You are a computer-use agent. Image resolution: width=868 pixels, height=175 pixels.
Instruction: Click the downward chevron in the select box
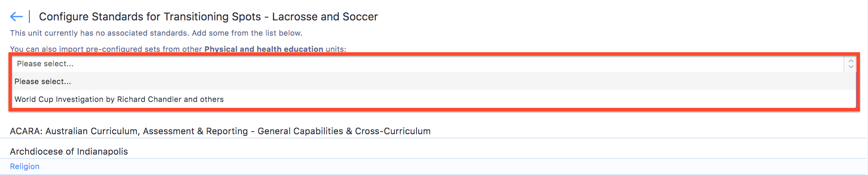click(851, 67)
